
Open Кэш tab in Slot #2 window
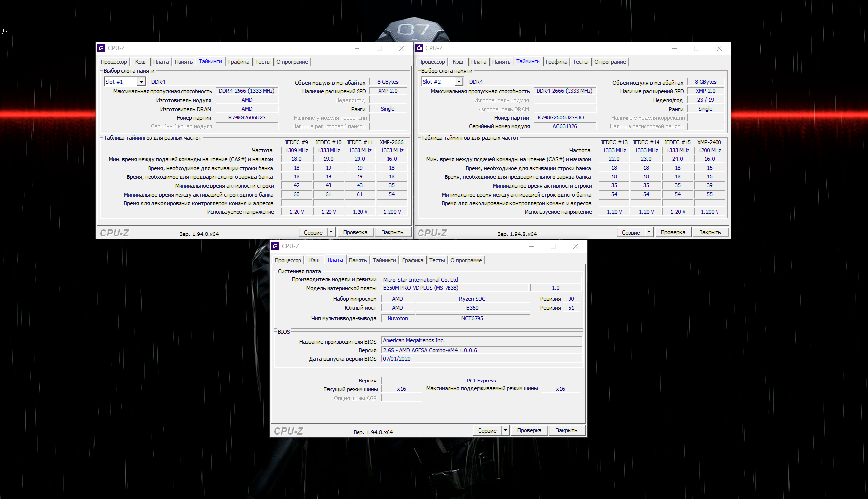coord(458,62)
